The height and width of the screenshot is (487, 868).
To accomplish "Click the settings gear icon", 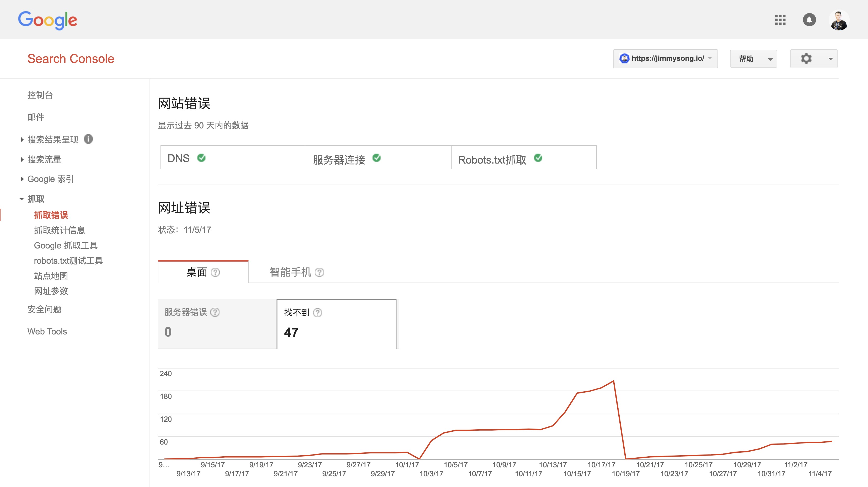I will 806,59.
